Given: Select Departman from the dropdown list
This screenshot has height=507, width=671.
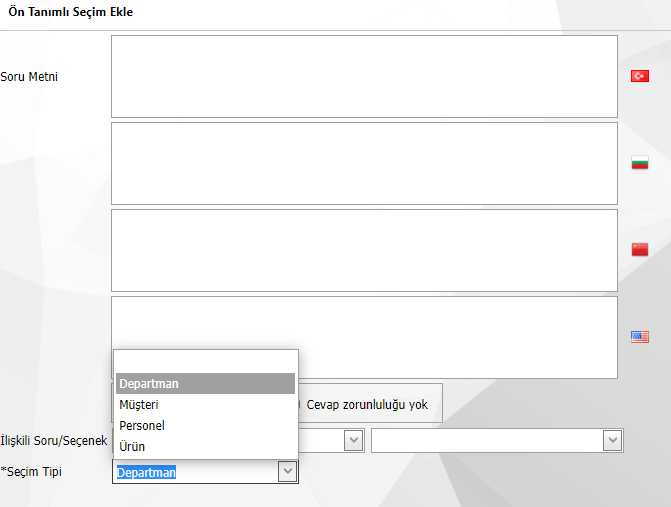Looking at the screenshot, I should (x=205, y=383).
